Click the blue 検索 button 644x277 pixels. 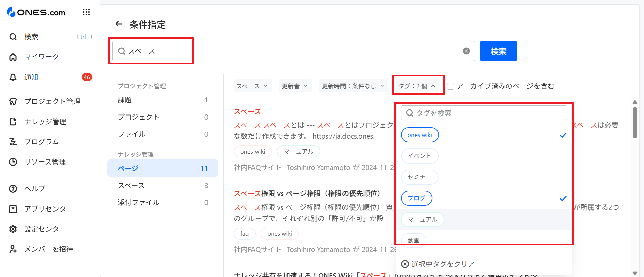click(x=498, y=51)
